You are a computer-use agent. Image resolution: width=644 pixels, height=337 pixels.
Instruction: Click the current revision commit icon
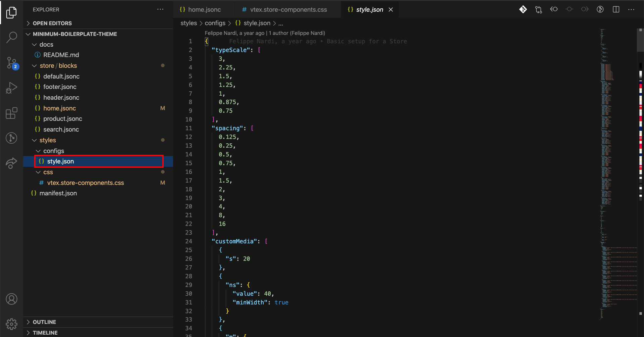coord(569,9)
